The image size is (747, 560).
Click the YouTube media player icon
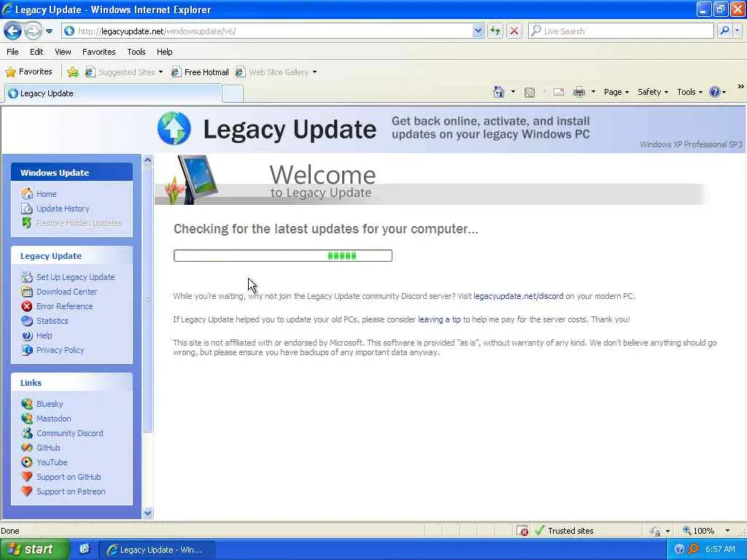click(x=27, y=462)
